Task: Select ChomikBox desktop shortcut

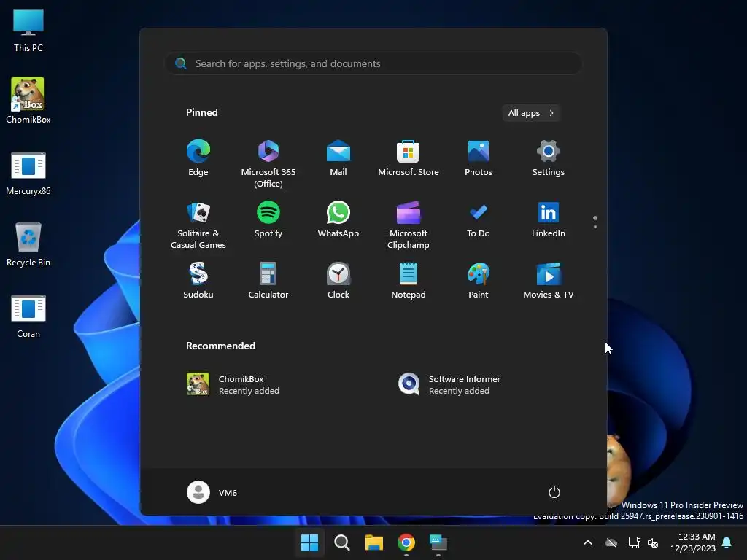Action: pyautogui.click(x=28, y=101)
